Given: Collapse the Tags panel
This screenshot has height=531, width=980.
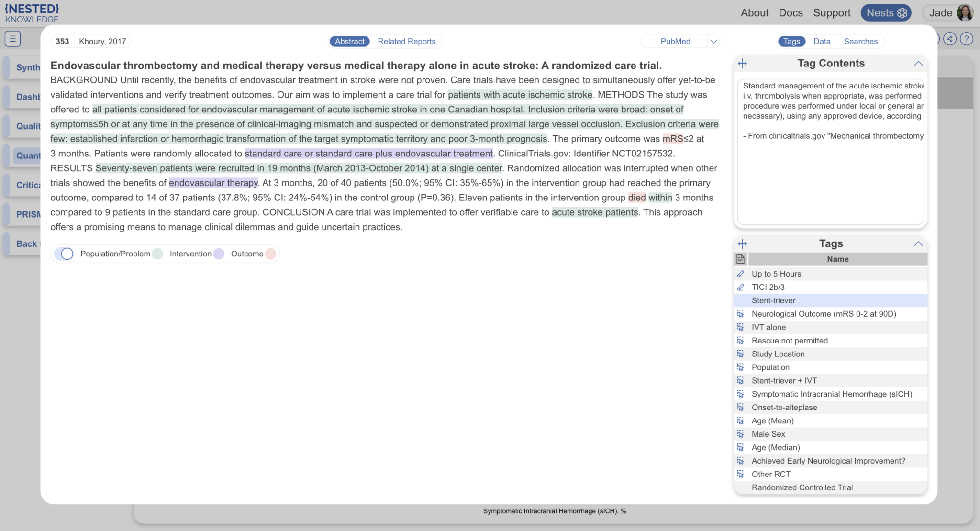Looking at the screenshot, I should 918,243.
